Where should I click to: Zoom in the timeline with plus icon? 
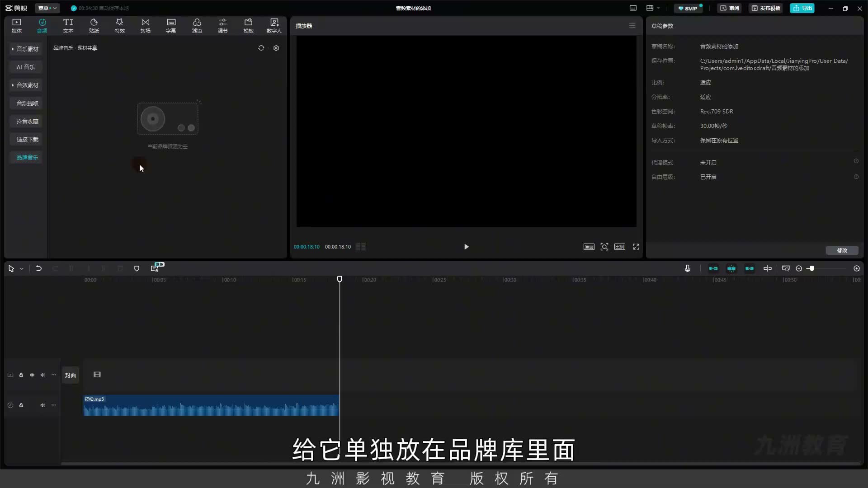click(857, 268)
